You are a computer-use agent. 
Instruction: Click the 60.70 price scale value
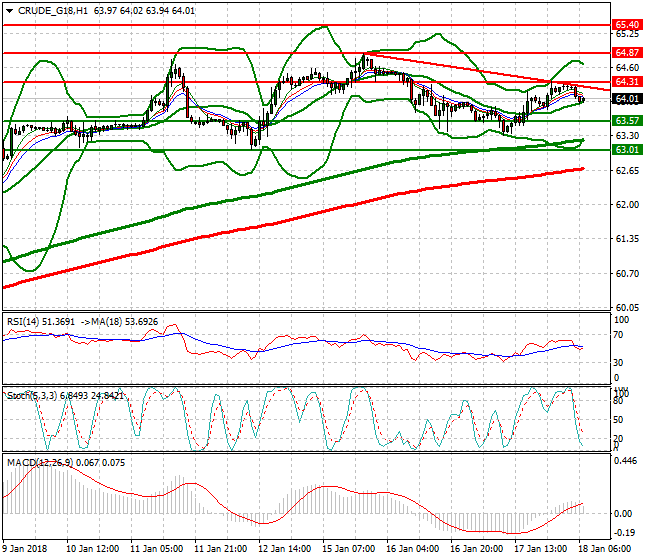click(x=627, y=274)
